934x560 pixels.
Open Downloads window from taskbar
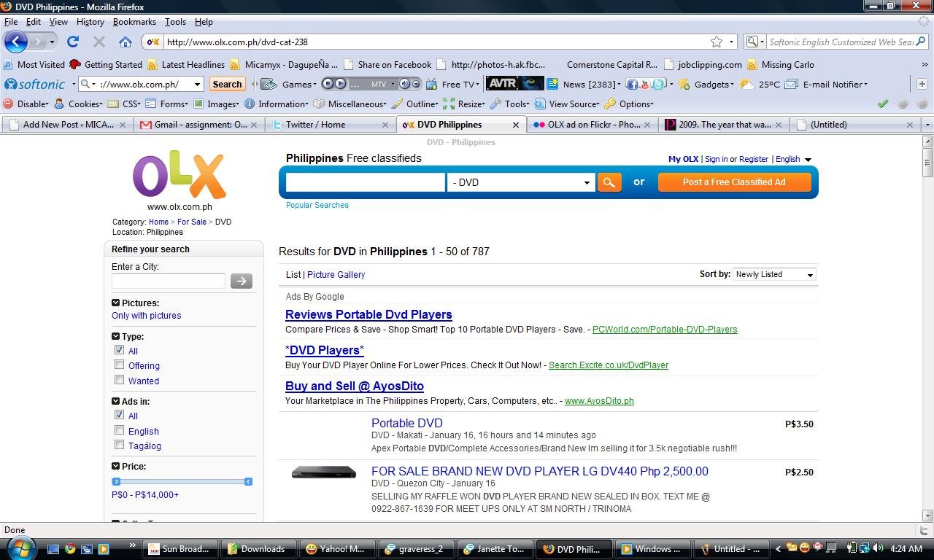click(260, 549)
